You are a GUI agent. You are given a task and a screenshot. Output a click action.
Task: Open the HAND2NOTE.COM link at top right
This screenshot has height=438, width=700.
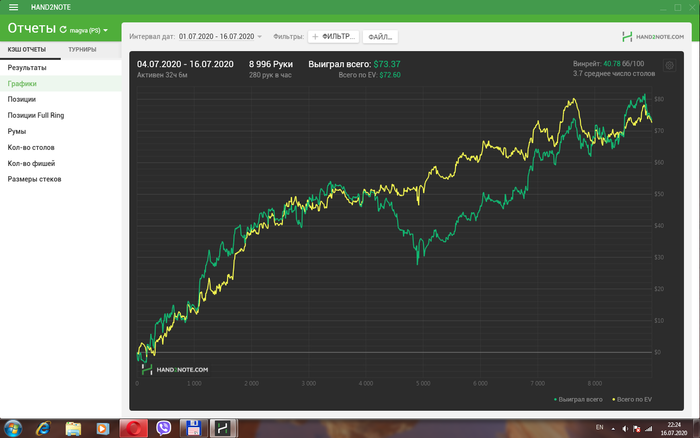653,37
